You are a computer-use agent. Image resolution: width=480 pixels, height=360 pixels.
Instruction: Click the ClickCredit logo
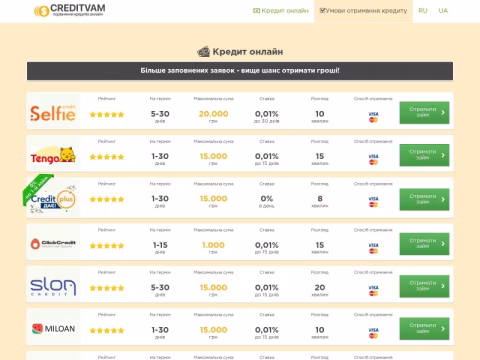(53, 244)
